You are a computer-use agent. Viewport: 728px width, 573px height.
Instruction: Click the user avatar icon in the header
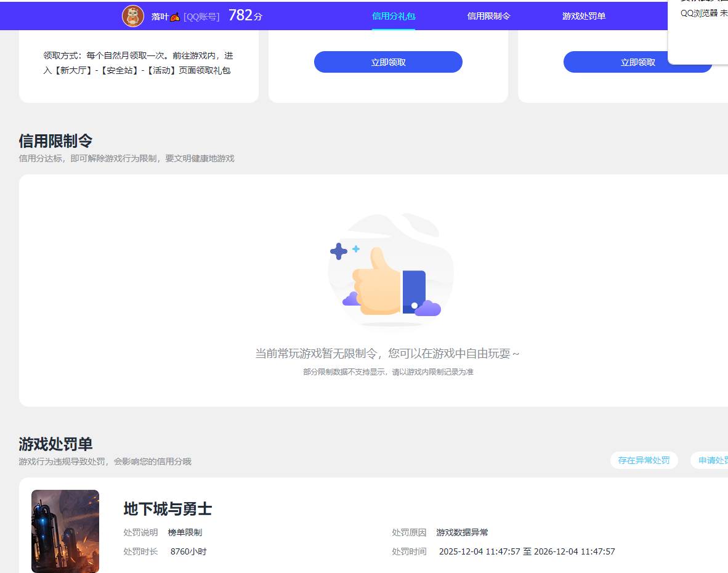[x=133, y=16]
